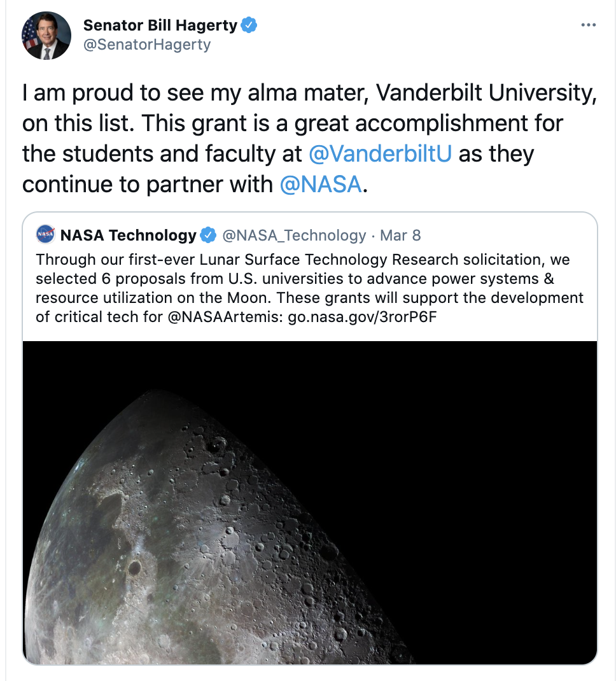Visit the go.nasa.gov/3rorP6F link
The width and height of the screenshot is (616, 681).
[x=362, y=316]
